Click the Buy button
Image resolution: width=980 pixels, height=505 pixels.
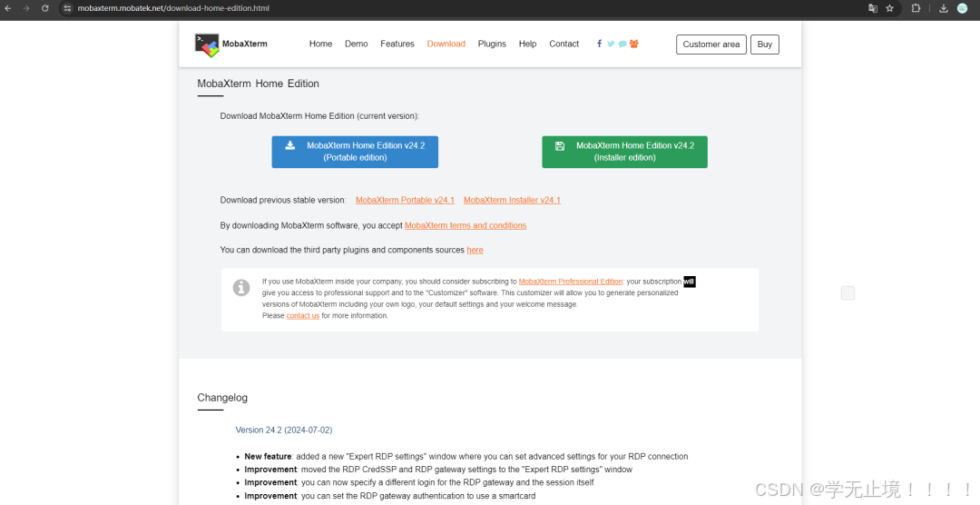(x=764, y=45)
